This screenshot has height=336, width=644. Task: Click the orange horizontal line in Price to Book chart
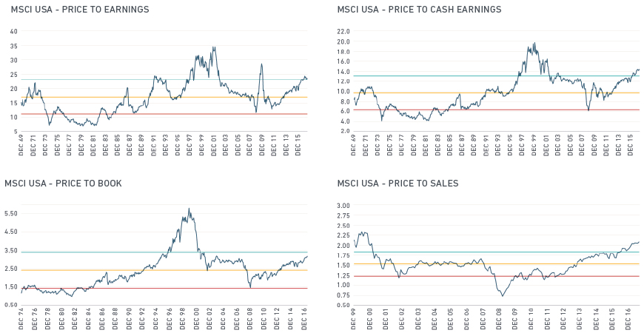coord(164,270)
